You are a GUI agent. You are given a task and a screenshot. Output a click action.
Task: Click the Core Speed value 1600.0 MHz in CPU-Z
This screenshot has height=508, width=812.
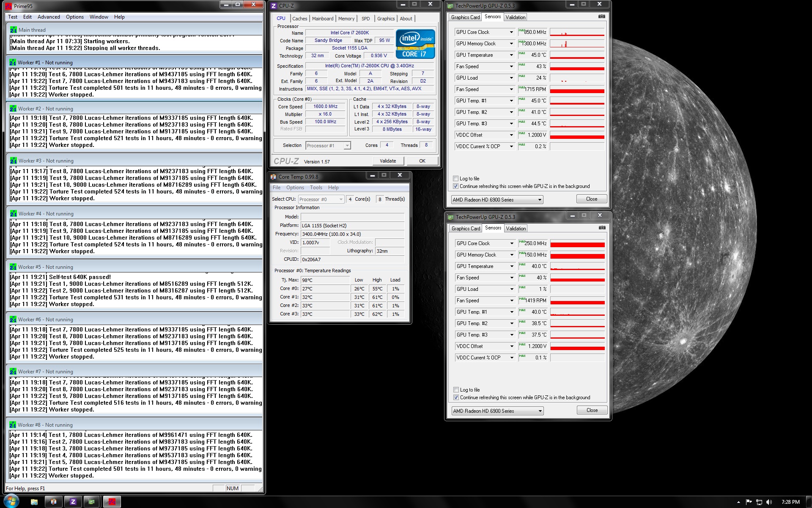(x=325, y=107)
